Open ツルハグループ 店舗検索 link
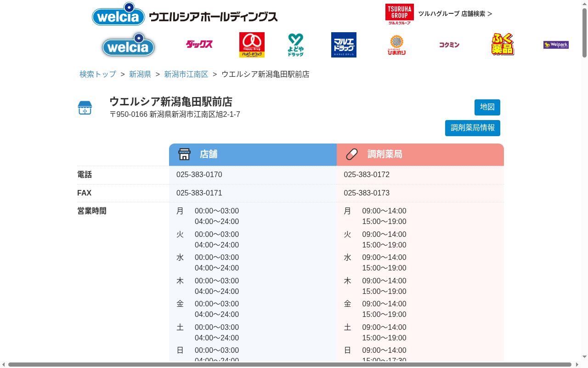Viewport: 588px width, 368px height. (455, 14)
